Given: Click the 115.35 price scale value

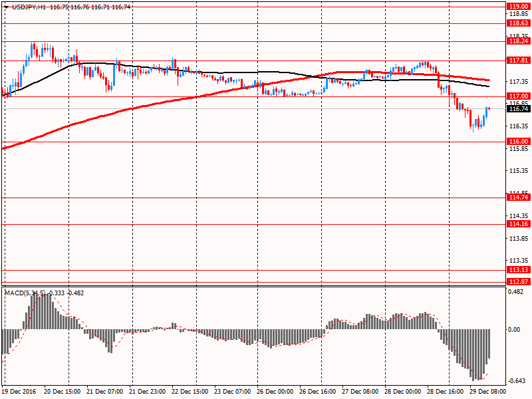Looking at the screenshot, I should tap(519, 171).
